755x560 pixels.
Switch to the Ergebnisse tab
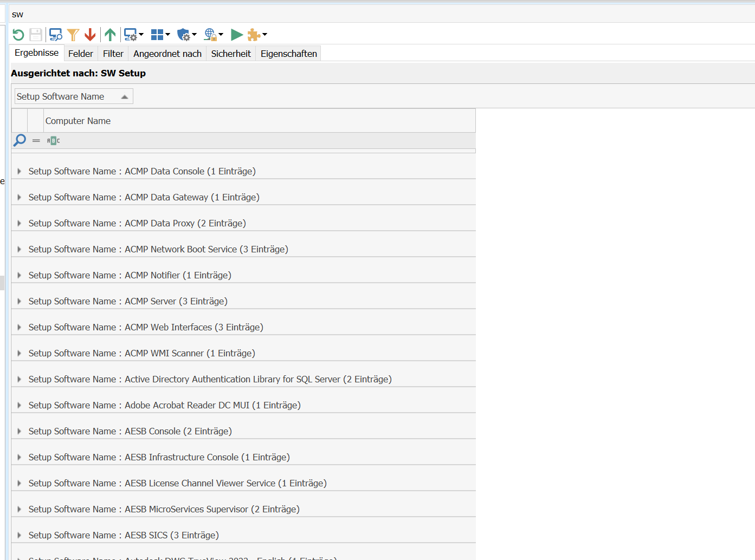point(36,53)
